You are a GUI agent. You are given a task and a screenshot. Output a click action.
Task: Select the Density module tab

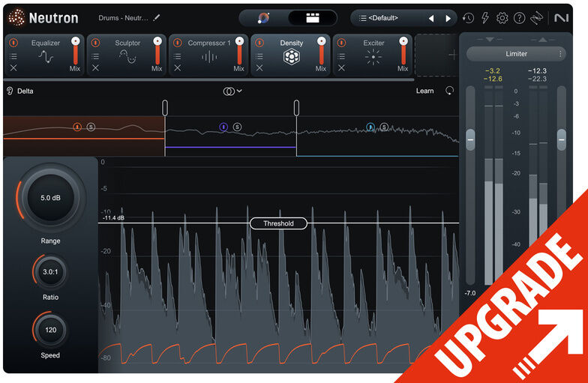291,55
